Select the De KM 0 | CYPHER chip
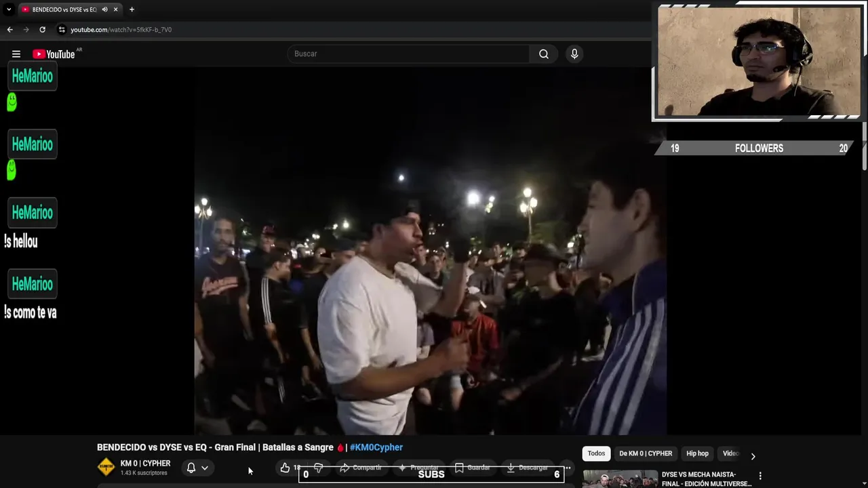The image size is (868, 488). [646, 453]
